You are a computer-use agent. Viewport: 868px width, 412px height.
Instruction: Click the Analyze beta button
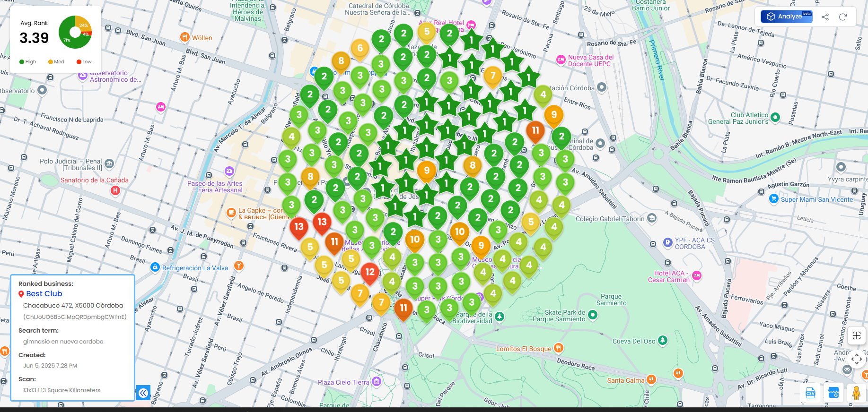click(786, 17)
